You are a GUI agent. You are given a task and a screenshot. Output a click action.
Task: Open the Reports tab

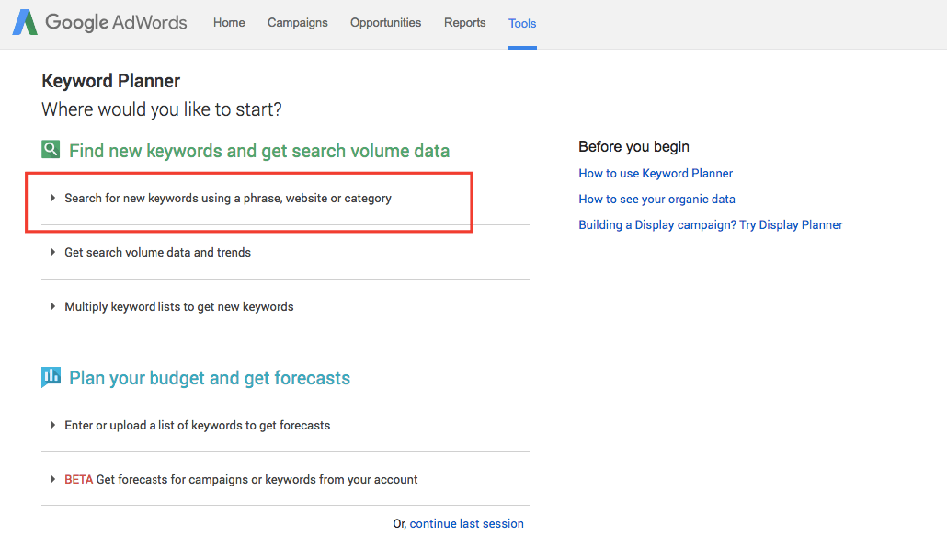(464, 23)
